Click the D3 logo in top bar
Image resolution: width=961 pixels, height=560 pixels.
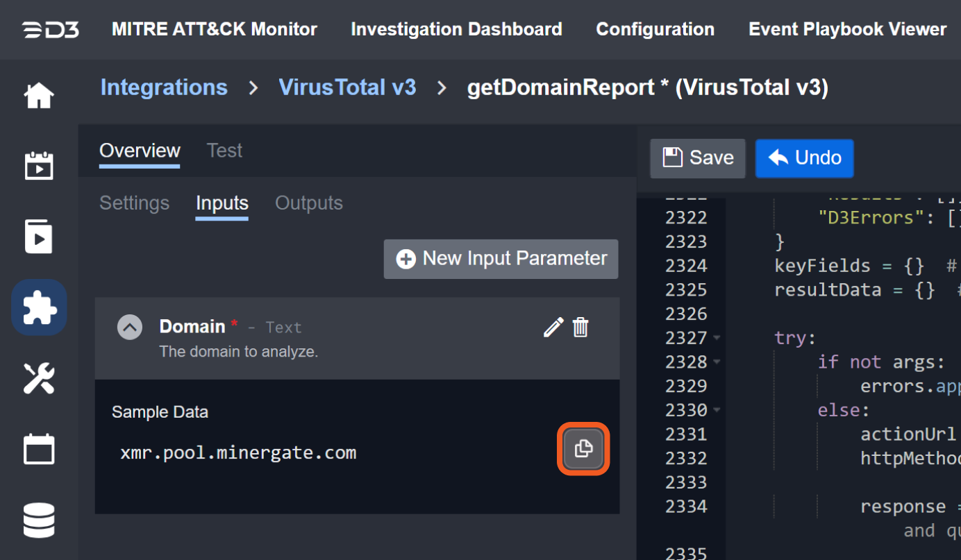(50, 30)
